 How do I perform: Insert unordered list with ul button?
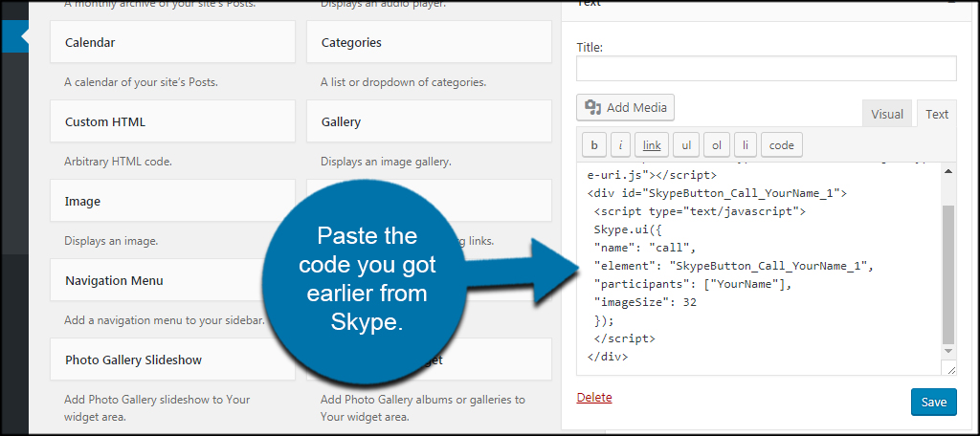[x=686, y=145]
